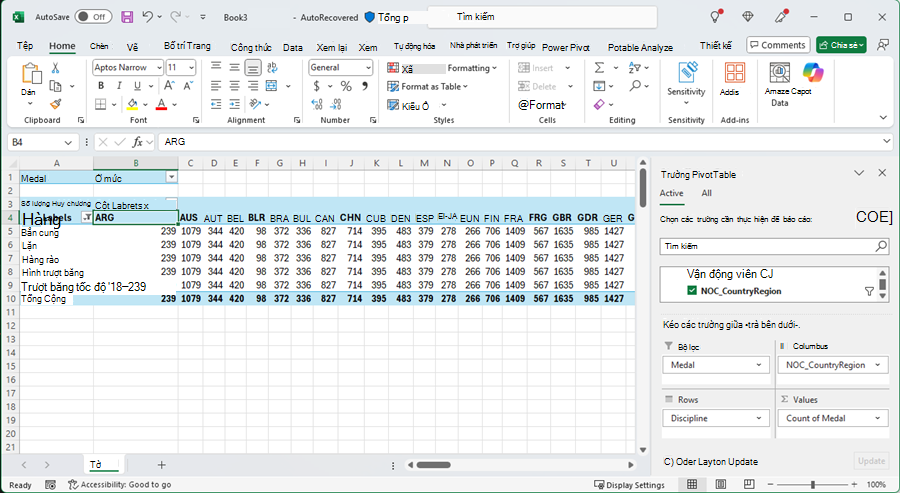Toggle Bold formatting
The width and height of the screenshot is (900, 493).
click(x=101, y=86)
